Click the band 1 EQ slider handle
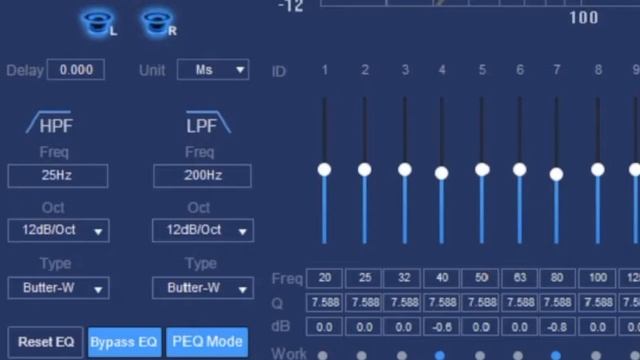This screenshot has height=360, width=640. pos(324,169)
